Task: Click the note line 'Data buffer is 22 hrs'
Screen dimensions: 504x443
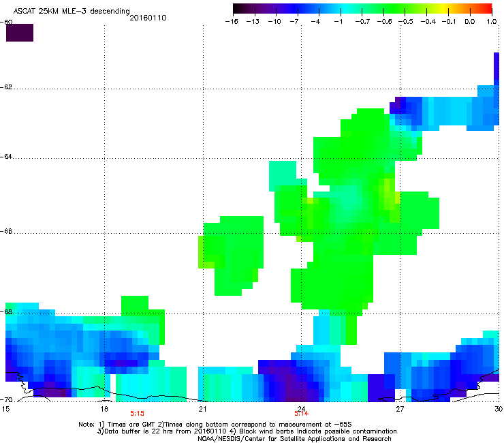Action: (x=247, y=431)
